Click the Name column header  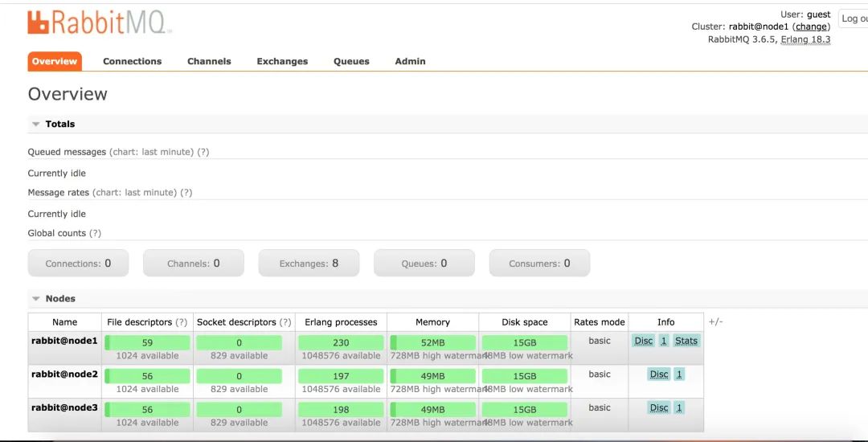[65, 322]
